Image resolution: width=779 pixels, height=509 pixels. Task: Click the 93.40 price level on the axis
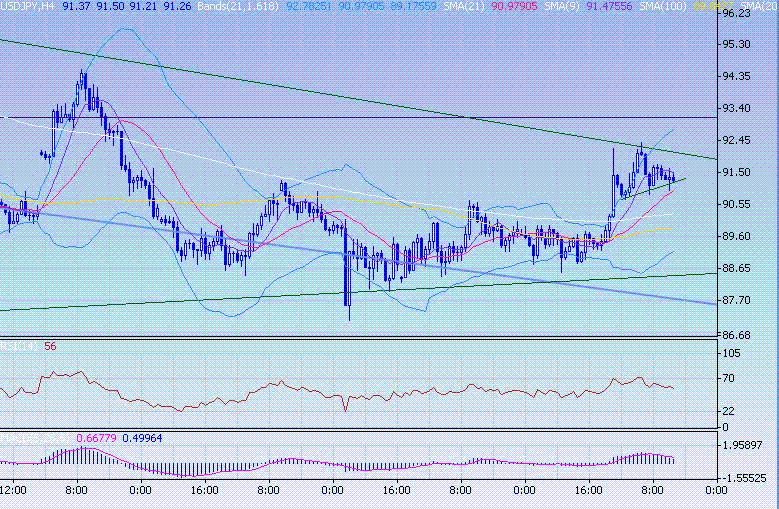coord(735,108)
